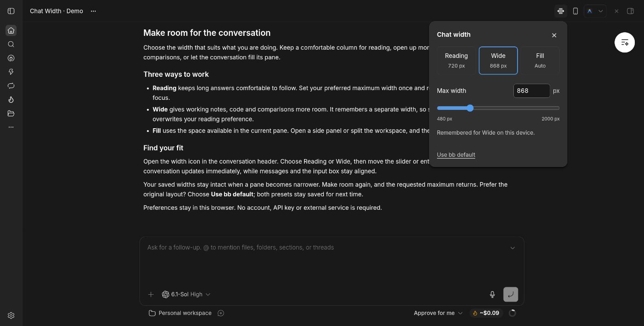Click the white floating list-sparkle button

pos(625,42)
